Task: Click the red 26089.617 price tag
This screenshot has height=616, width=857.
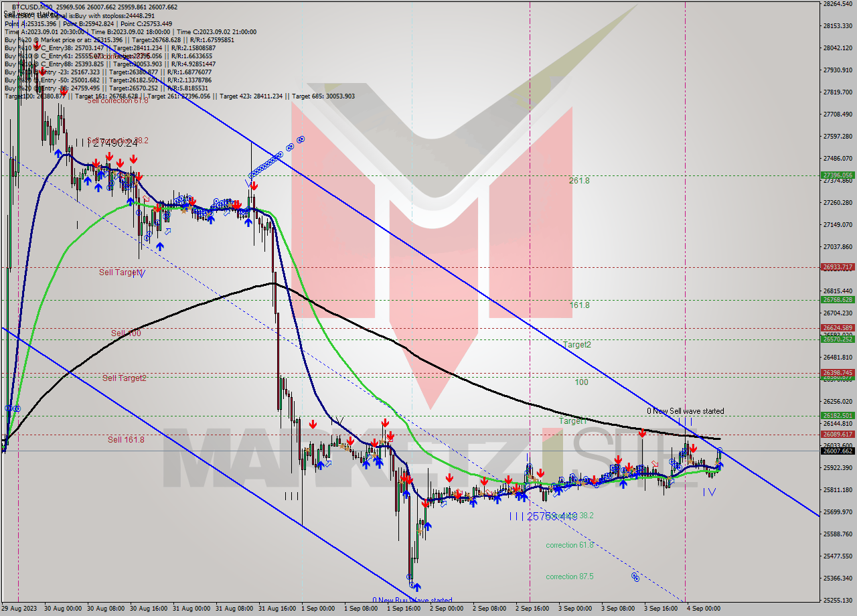Action: coord(837,434)
